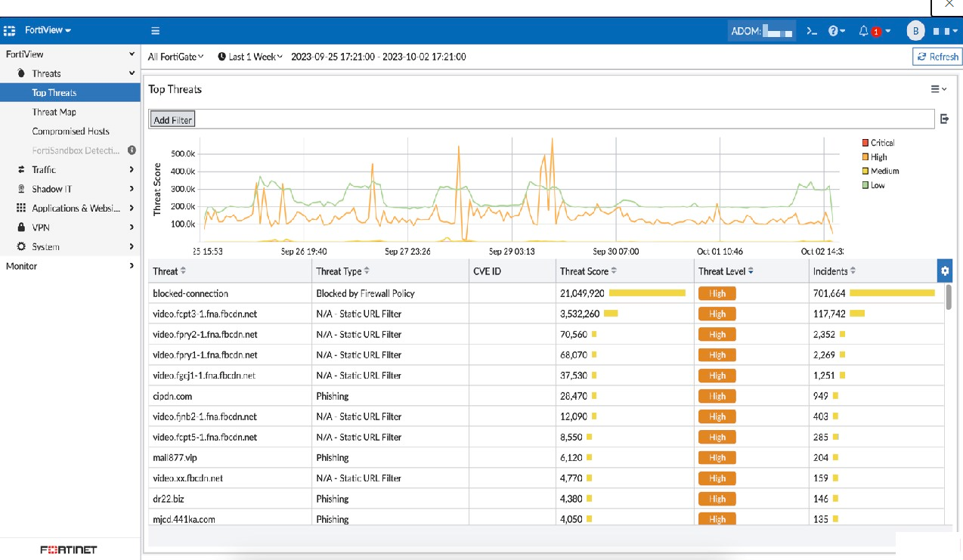Open the blocked-connection threat row

pos(546,293)
